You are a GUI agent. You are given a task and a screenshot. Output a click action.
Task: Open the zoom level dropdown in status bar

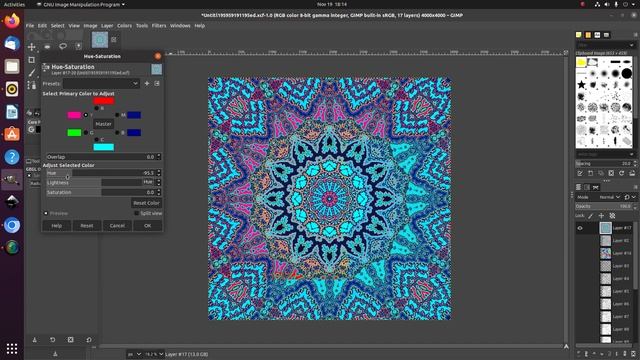pyautogui.click(x=154, y=354)
